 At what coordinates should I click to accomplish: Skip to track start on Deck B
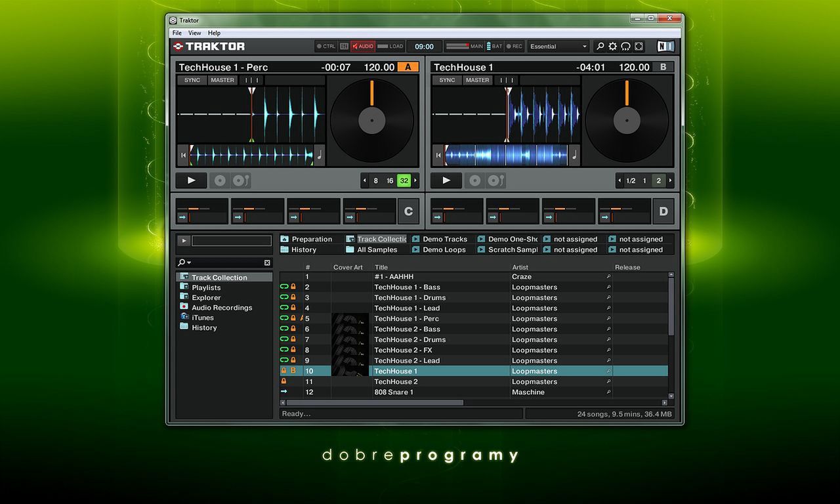coord(438,156)
